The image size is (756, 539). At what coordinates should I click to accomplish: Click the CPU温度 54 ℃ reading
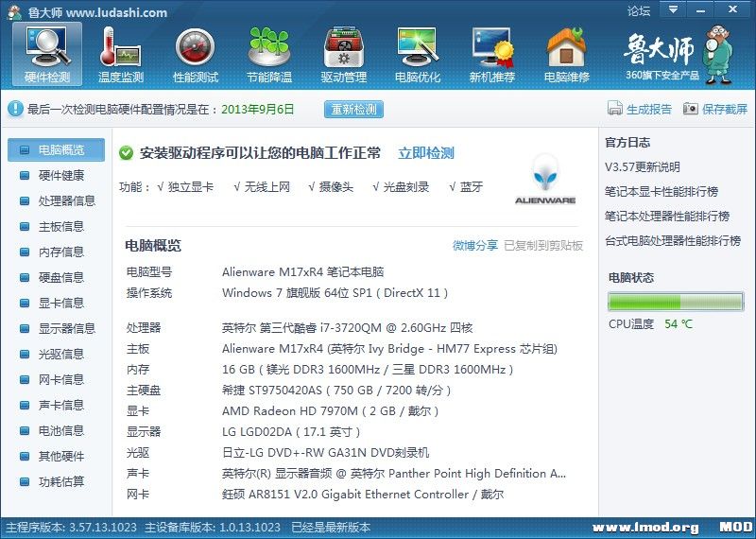[x=650, y=323]
